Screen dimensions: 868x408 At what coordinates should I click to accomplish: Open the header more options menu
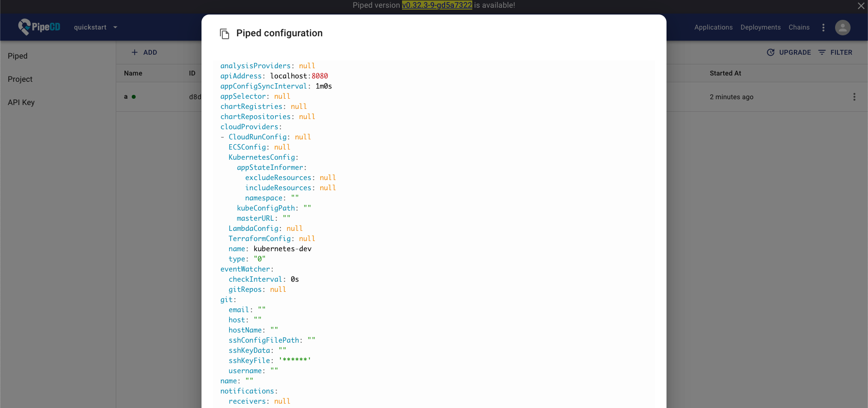(823, 28)
